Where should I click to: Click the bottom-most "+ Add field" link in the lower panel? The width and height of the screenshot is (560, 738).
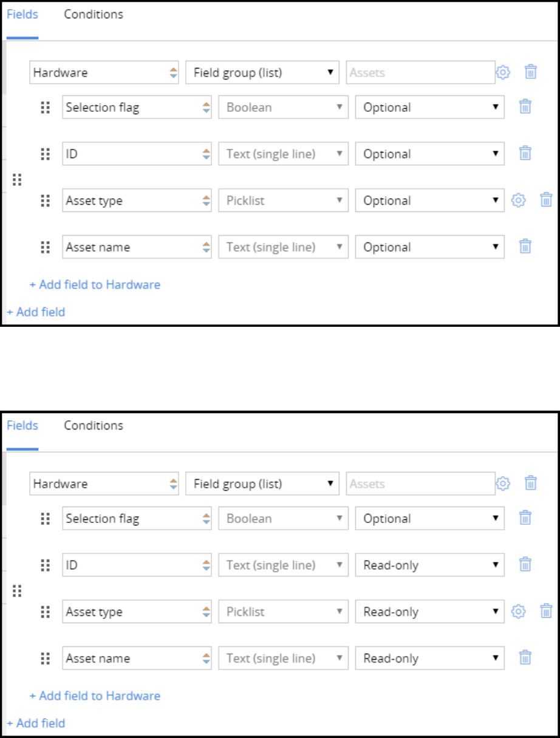(x=36, y=723)
